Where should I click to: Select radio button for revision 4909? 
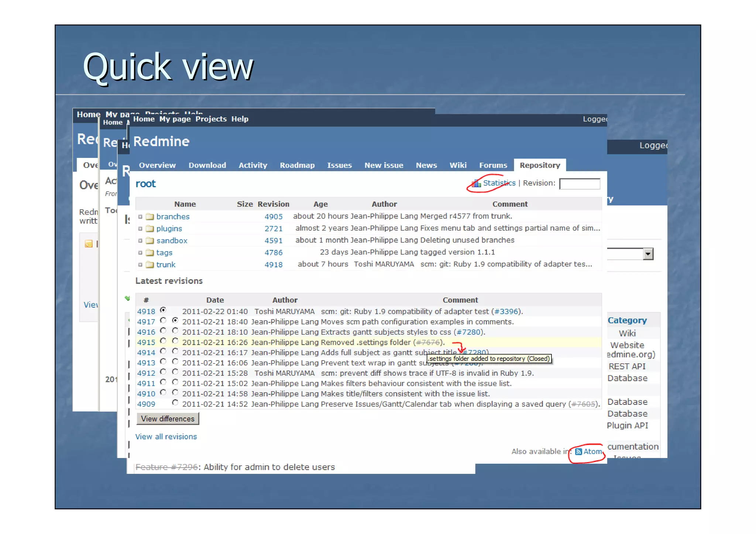click(x=175, y=403)
